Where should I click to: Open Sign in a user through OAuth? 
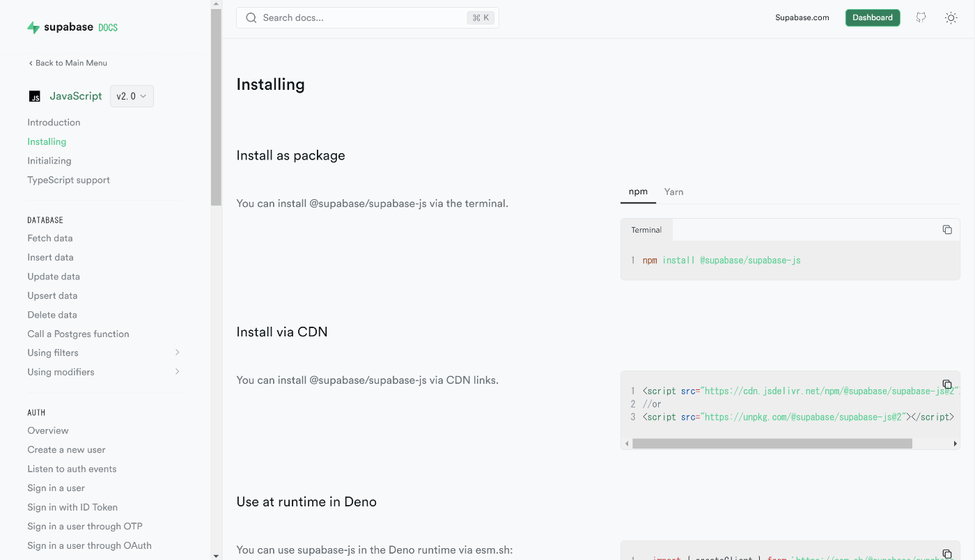[89, 546]
